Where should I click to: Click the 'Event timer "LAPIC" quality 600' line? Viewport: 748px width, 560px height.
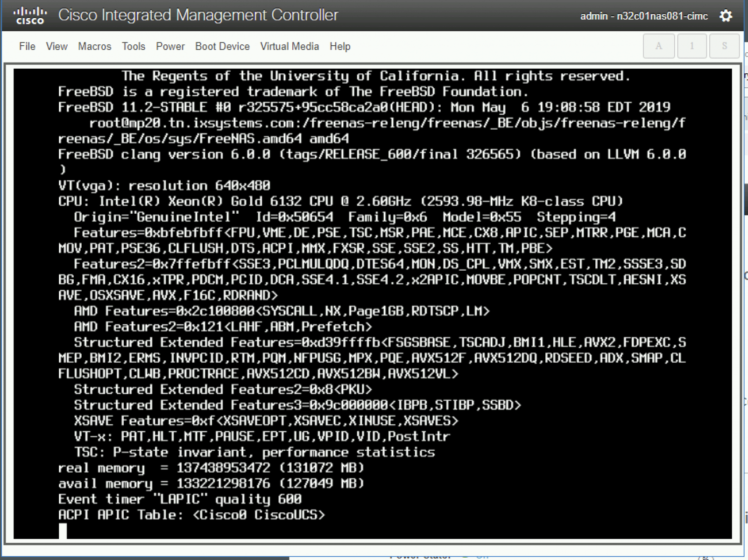click(x=180, y=499)
